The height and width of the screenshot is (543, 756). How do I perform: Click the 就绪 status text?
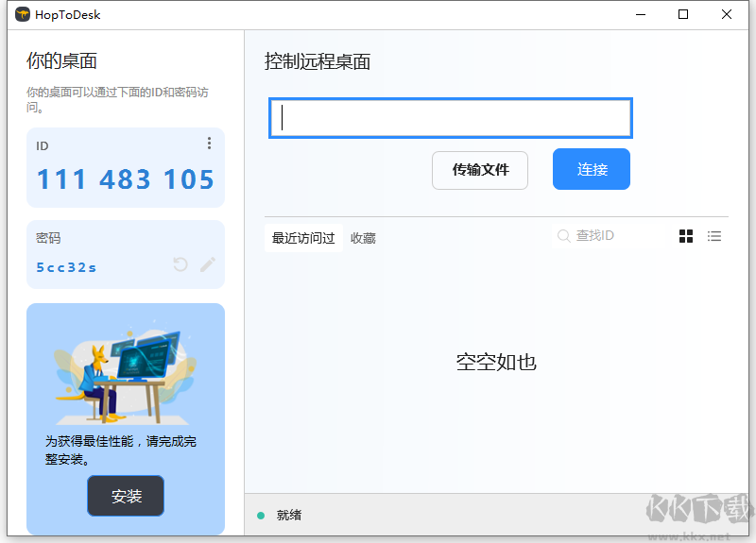289,516
